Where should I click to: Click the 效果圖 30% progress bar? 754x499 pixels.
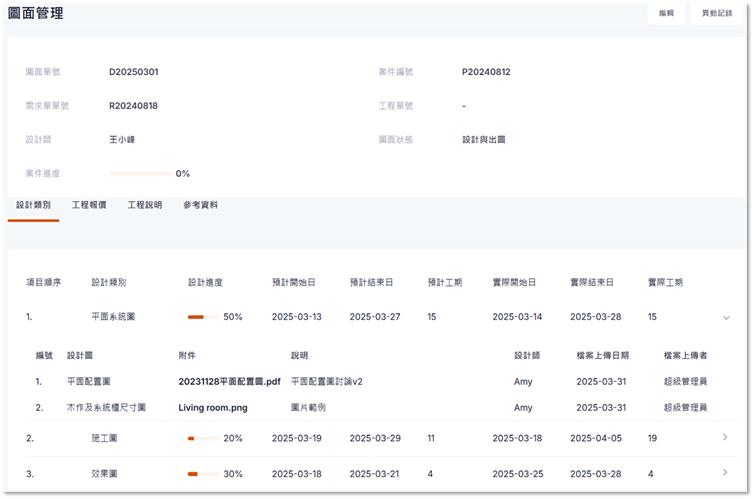pyautogui.click(x=203, y=473)
